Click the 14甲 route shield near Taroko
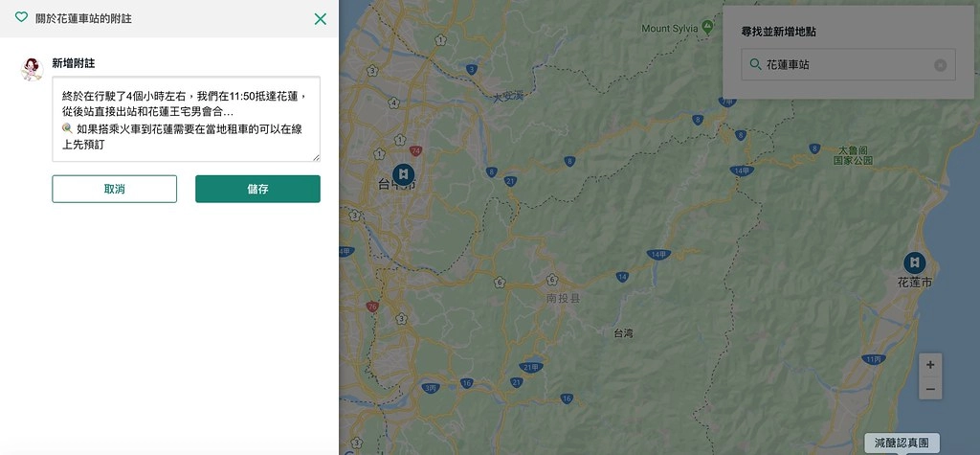Image resolution: width=980 pixels, height=455 pixels. coord(742,171)
